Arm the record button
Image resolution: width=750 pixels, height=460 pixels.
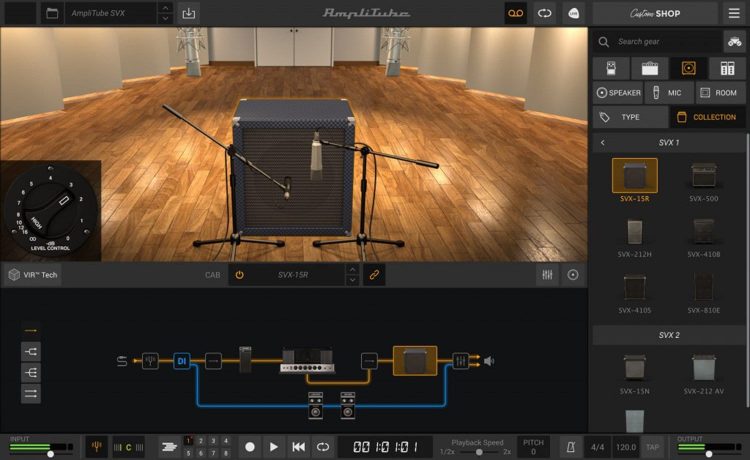click(x=250, y=447)
